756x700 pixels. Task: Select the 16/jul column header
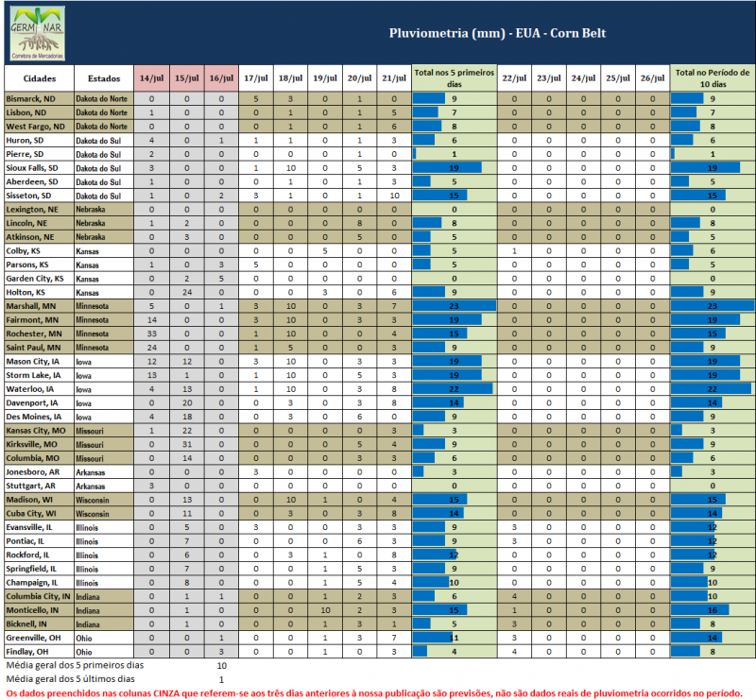pyautogui.click(x=220, y=78)
